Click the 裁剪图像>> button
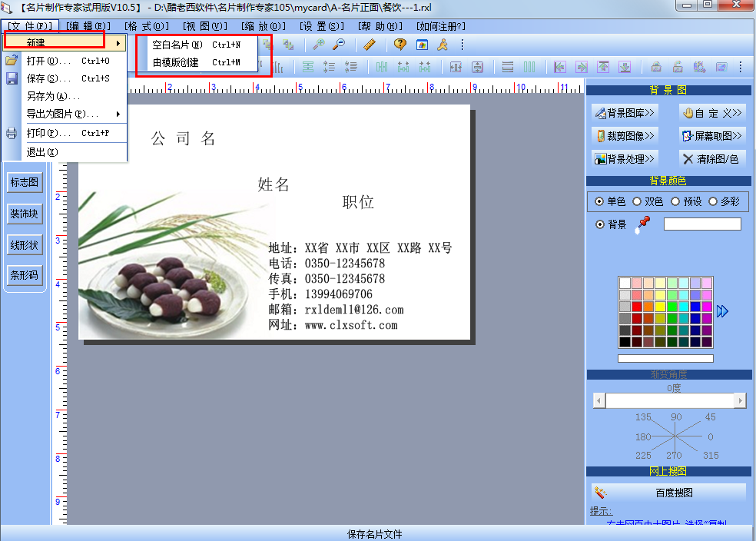756x541 pixels. tap(625, 136)
